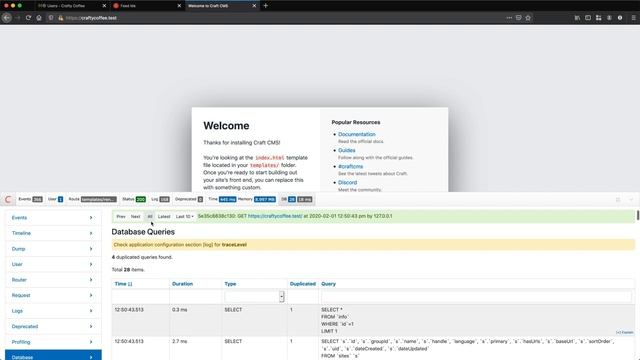Open the User panel in the sidebar
The image size is (640, 360).
tap(53, 264)
